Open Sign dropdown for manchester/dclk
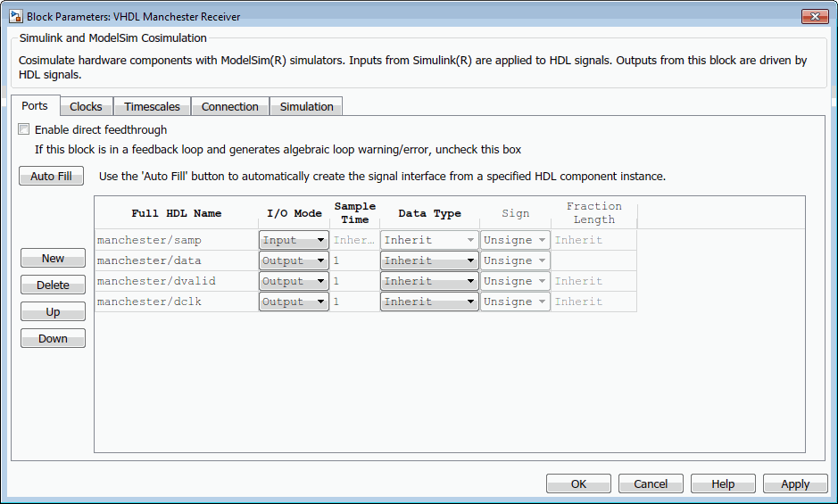 (x=515, y=302)
